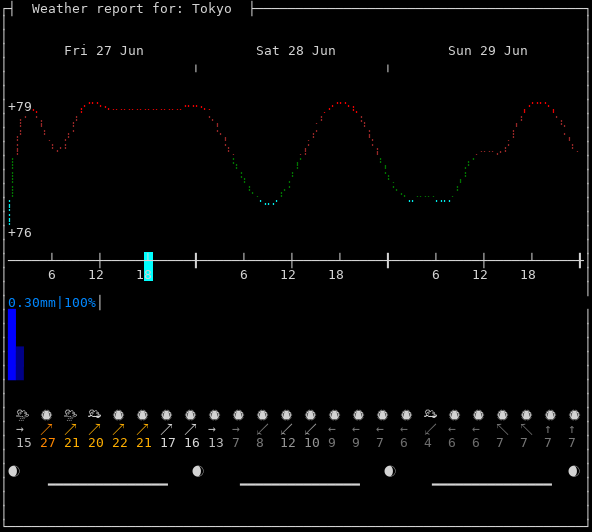This screenshot has width=592, height=532.
Task: Click the hour '6' label under Saturday
Action: [x=244, y=274]
